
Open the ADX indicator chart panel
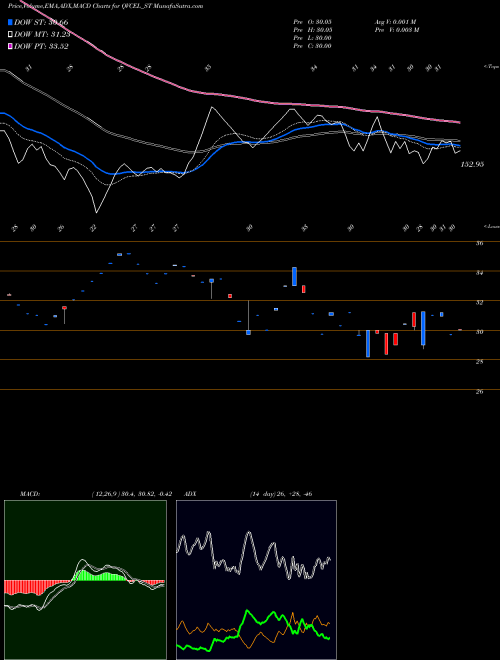(256, 580)
